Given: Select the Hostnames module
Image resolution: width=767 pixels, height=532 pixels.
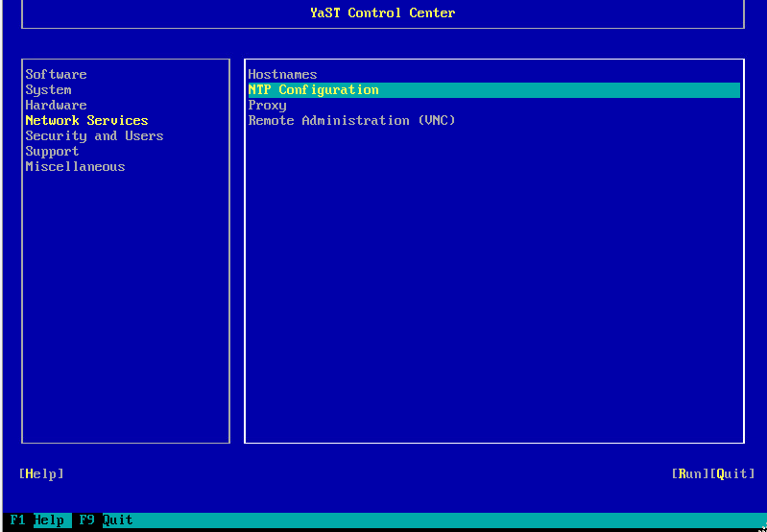Looking at the screenshot, I should pyautogui.click(x=283, y=74).
